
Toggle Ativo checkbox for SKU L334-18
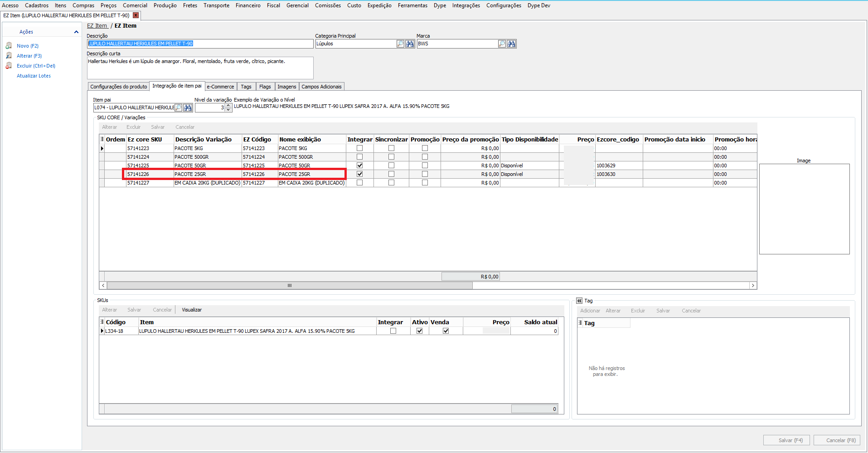pos(419,331)
